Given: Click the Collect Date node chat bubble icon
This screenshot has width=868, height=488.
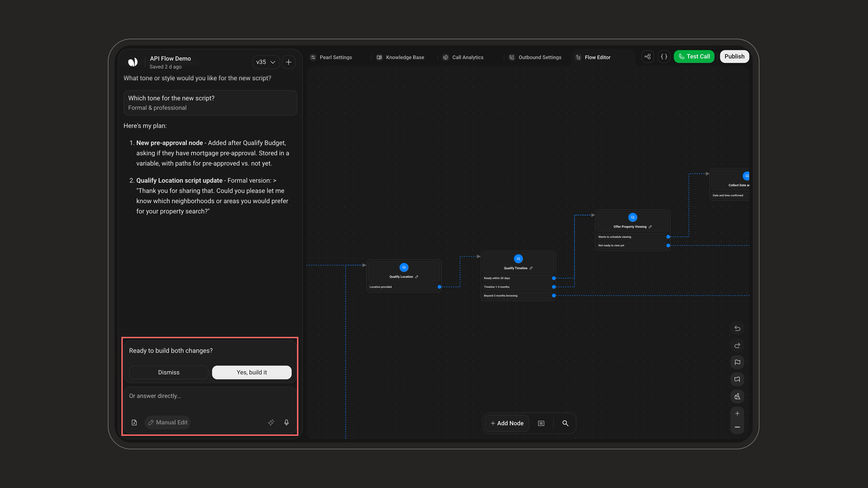Looking at the screenshot, I should [746, 176].
